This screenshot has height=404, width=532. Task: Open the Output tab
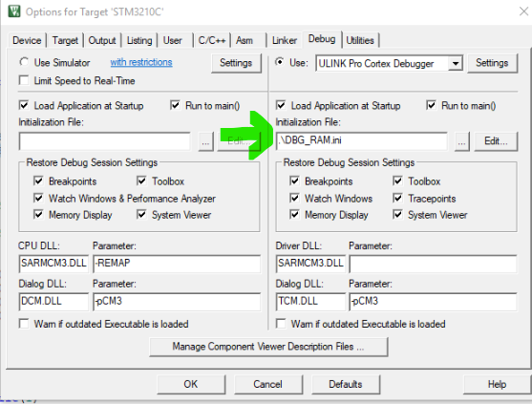pyautogui.click(x=102, y=40)
